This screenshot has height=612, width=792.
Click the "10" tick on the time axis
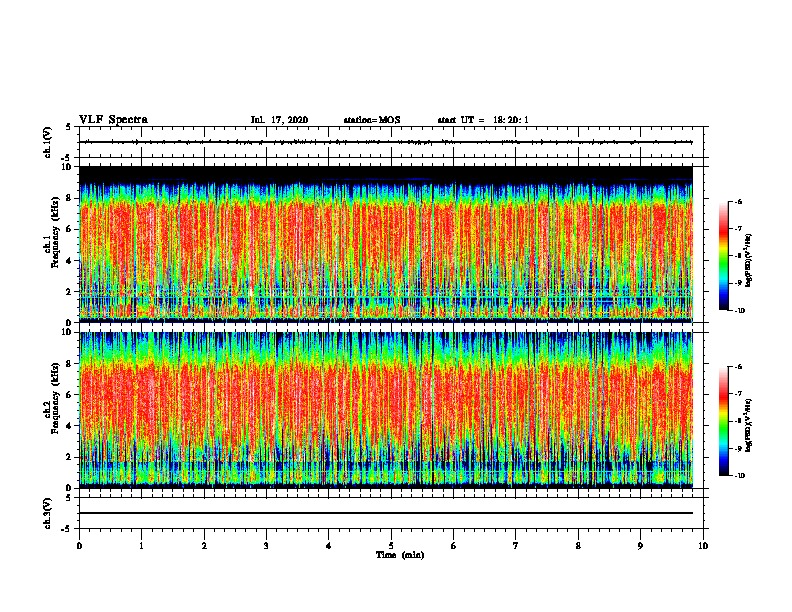(x=703, y=546)
